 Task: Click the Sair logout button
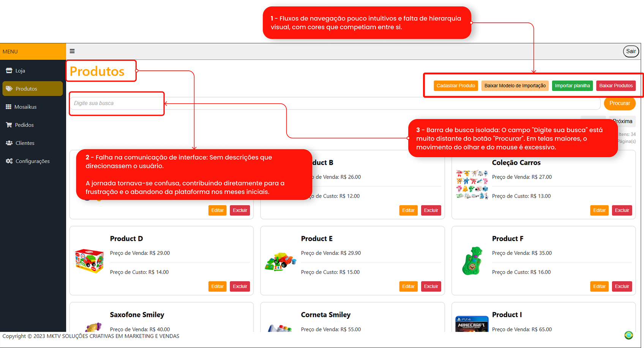coord(631,51)
